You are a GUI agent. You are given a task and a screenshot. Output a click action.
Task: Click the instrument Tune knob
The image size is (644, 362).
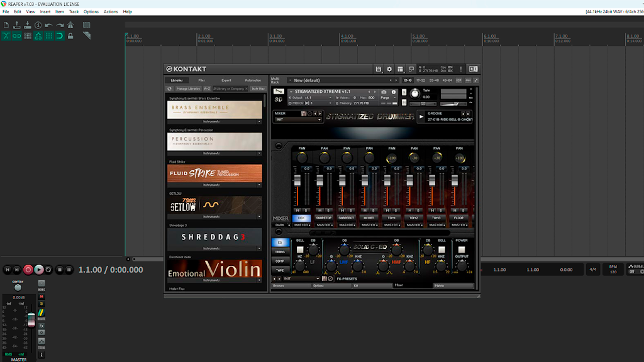[415, 94]
